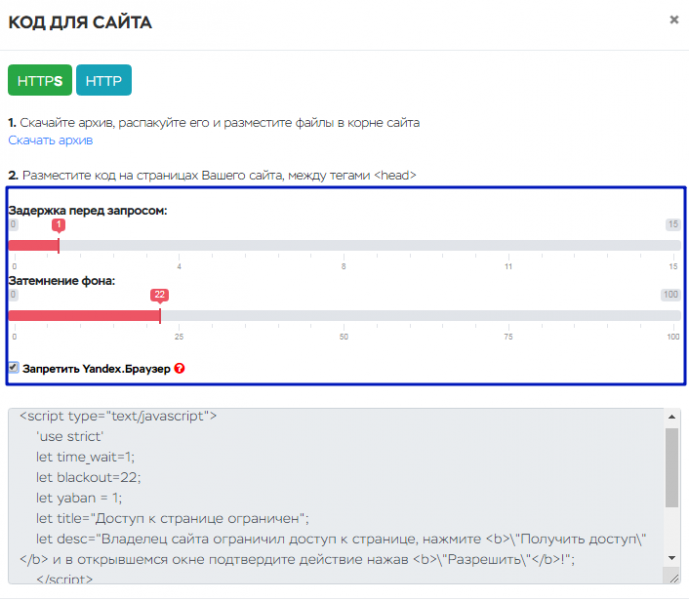This screenshot has height=600, width=689.
Task: Close the 'Код для сайта' dialog
Action: point(674,20)
